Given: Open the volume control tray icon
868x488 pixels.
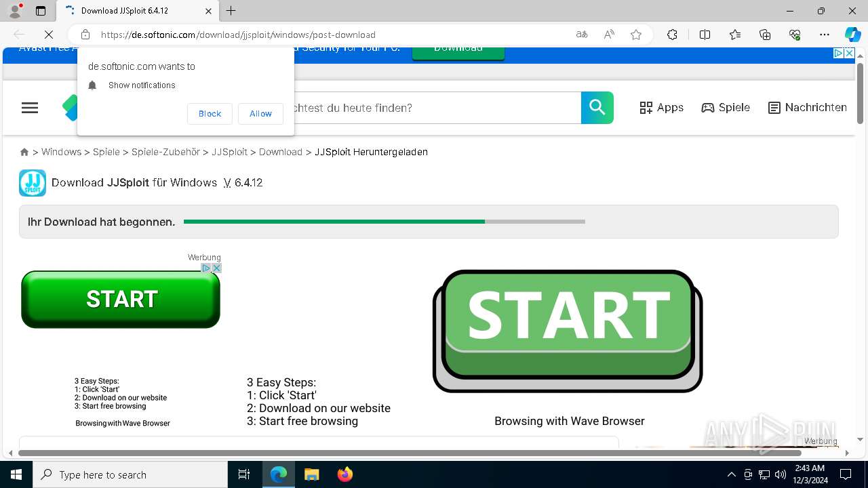Looking at the screenshot, I should point(780,474).
